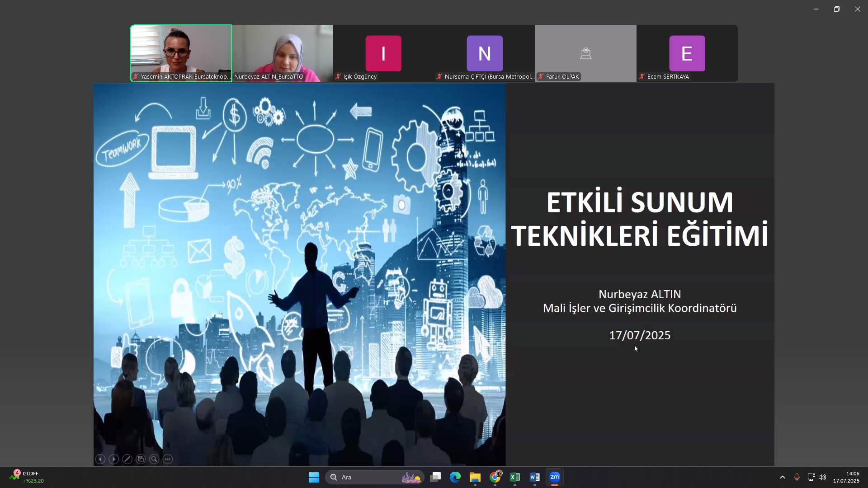
Task: Show all slides view icon
Action: 141,459
